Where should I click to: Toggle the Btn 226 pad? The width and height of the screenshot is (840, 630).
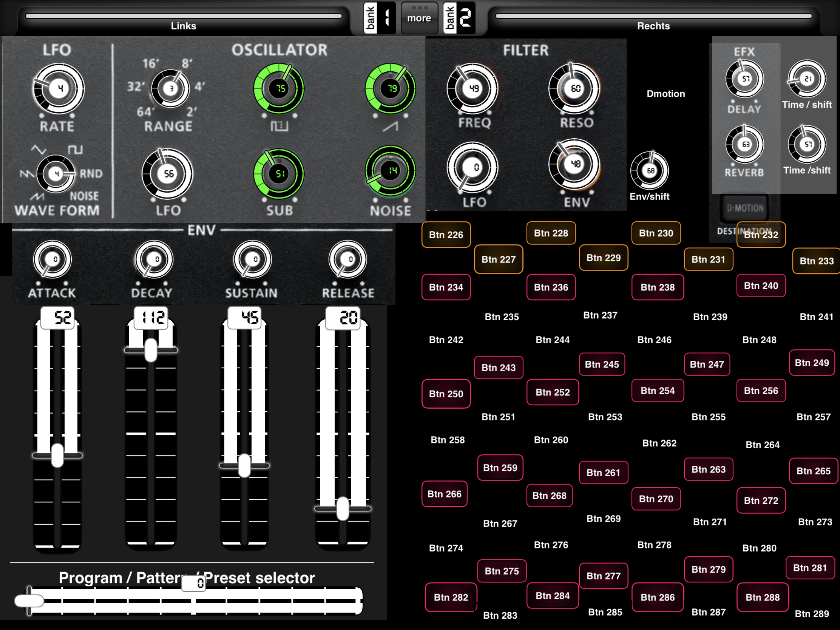(x=446, y=235)
